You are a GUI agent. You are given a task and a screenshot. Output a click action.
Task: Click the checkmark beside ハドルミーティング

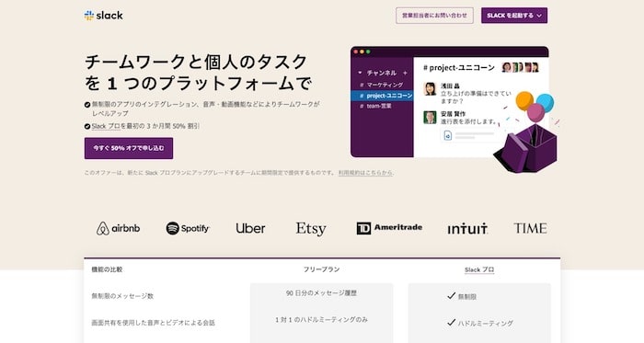tap(452, 323)
